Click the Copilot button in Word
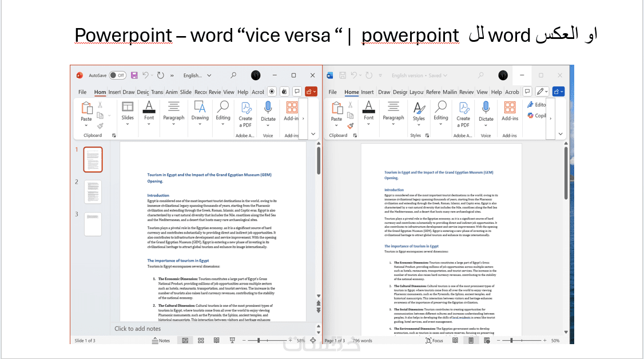This screenshot has height=359, width=644. [537, 116]
